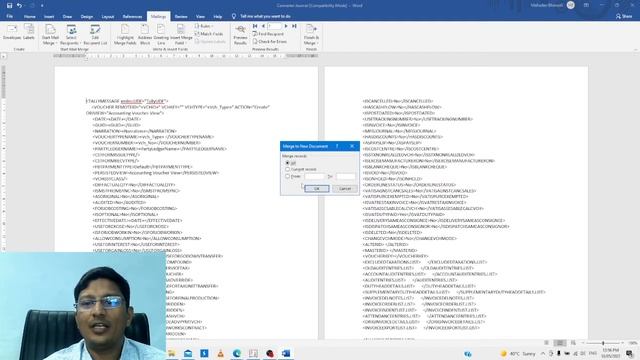
Task: Go to the next record
Action: pos(286,26)
